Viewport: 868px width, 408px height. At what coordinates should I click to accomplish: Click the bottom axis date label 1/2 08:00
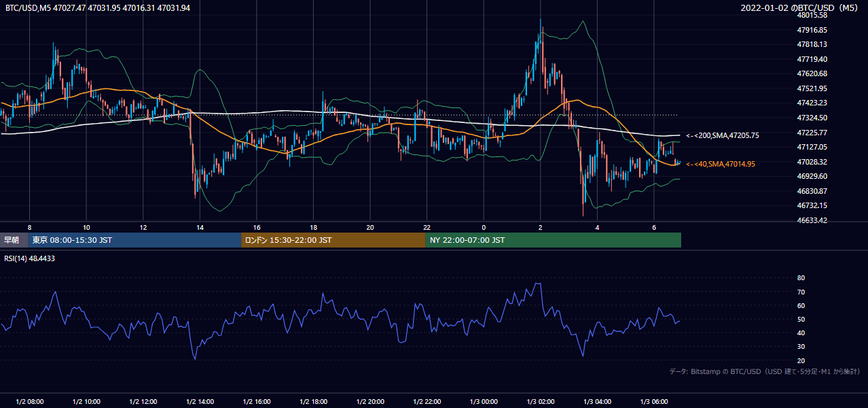point(30,401)
